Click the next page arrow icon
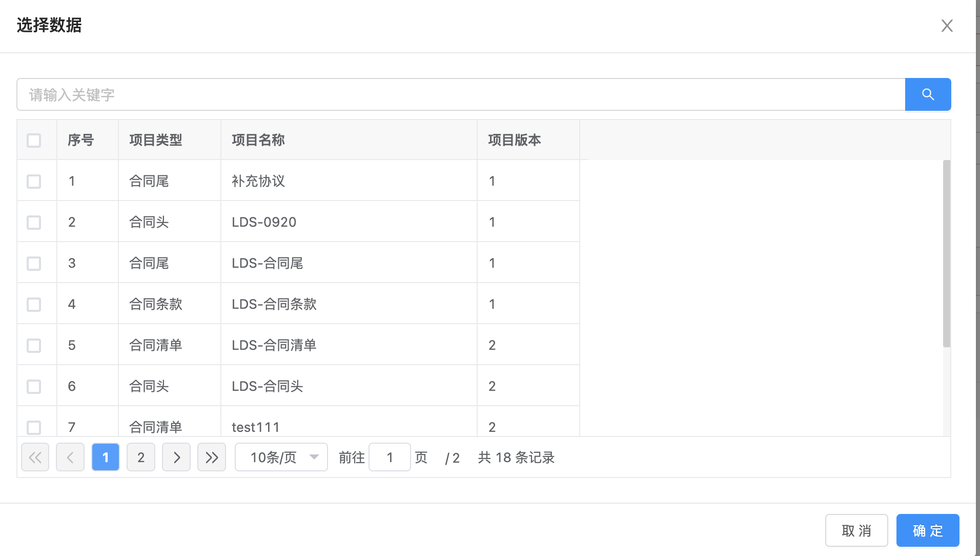Viewport: 980px width, 556px height. (176, 457)
